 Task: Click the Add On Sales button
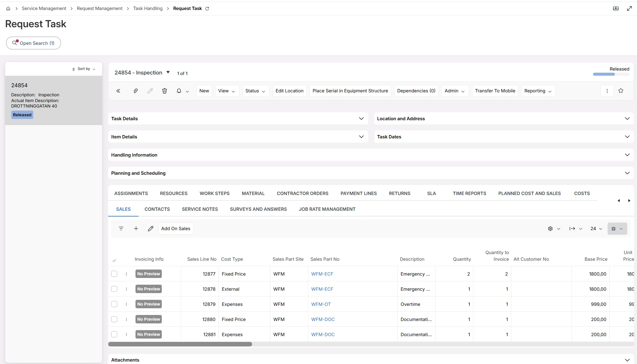[x=176, y=229]
